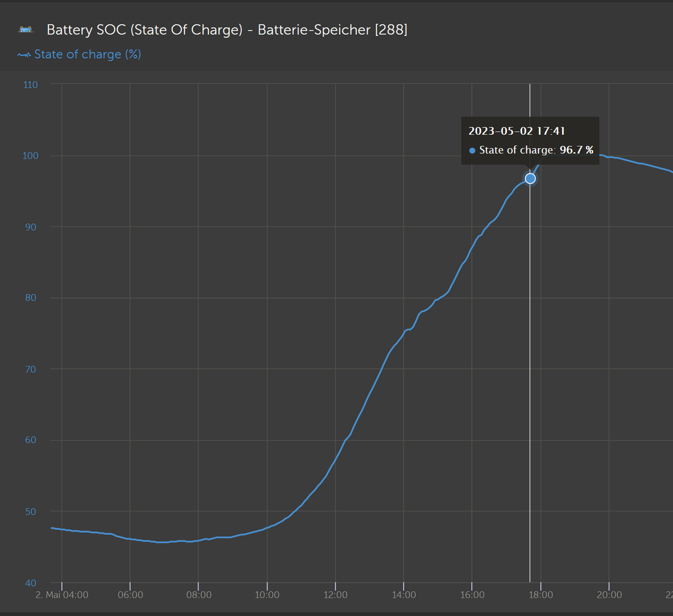Click the y-axis label 110
The width and height of the screenshot is (673, 616).
30,84
